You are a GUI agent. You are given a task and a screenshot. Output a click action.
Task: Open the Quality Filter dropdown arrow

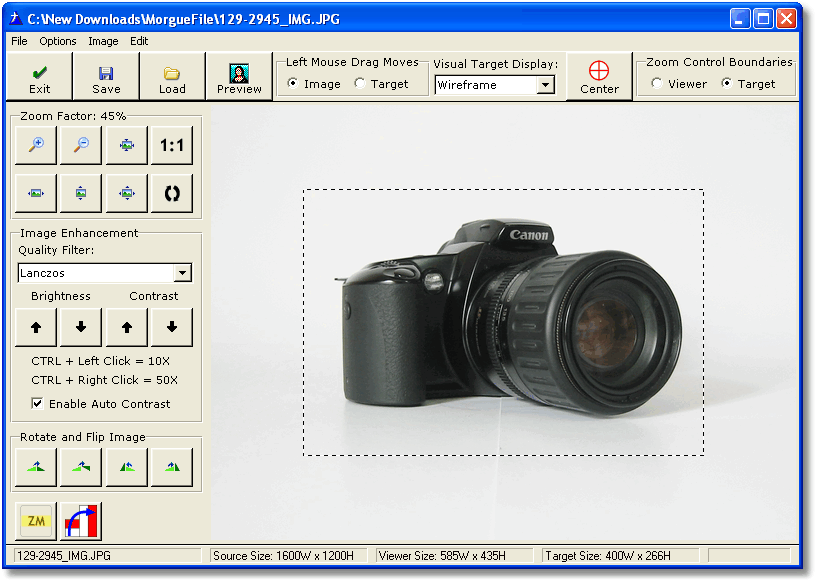pyautogui.click(x=182, y=272)
